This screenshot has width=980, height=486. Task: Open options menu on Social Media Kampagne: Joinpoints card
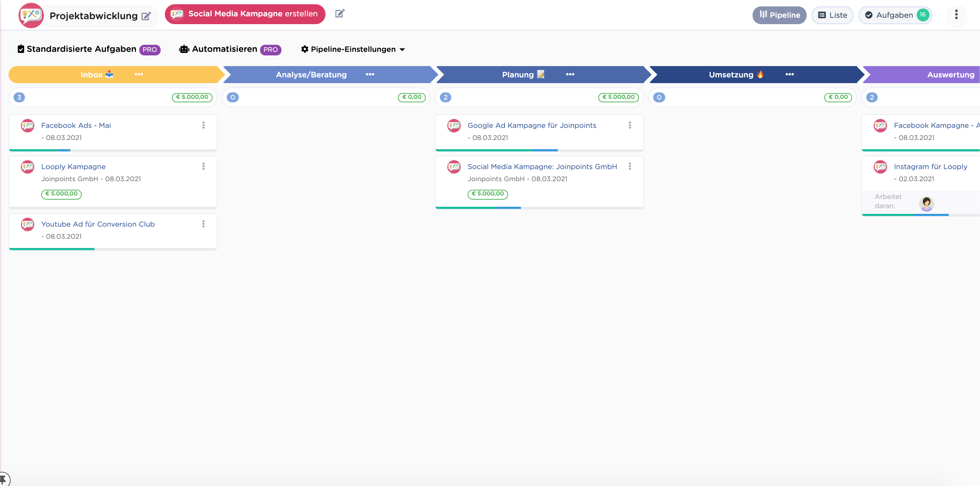tap(630, 166)
